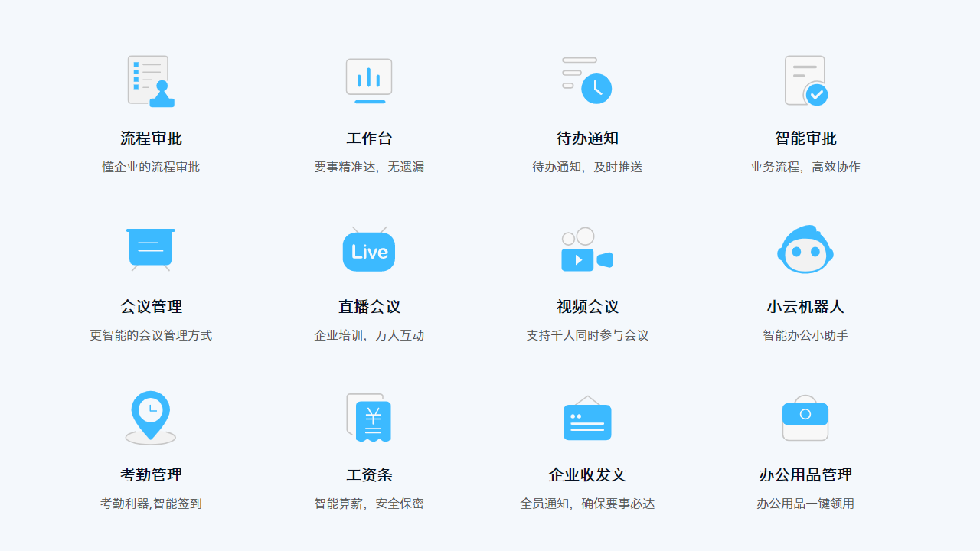
Task: Click description 办公用品一键领用
Action: point(805,504)
